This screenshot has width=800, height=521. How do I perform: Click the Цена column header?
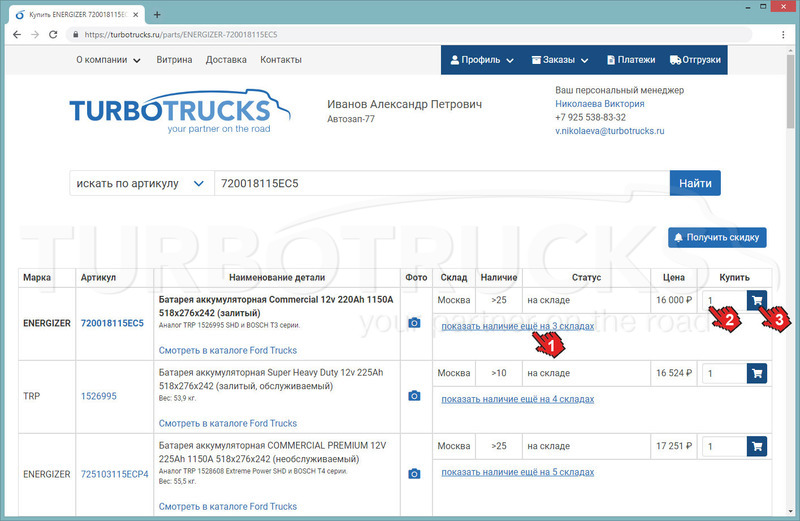673,278
